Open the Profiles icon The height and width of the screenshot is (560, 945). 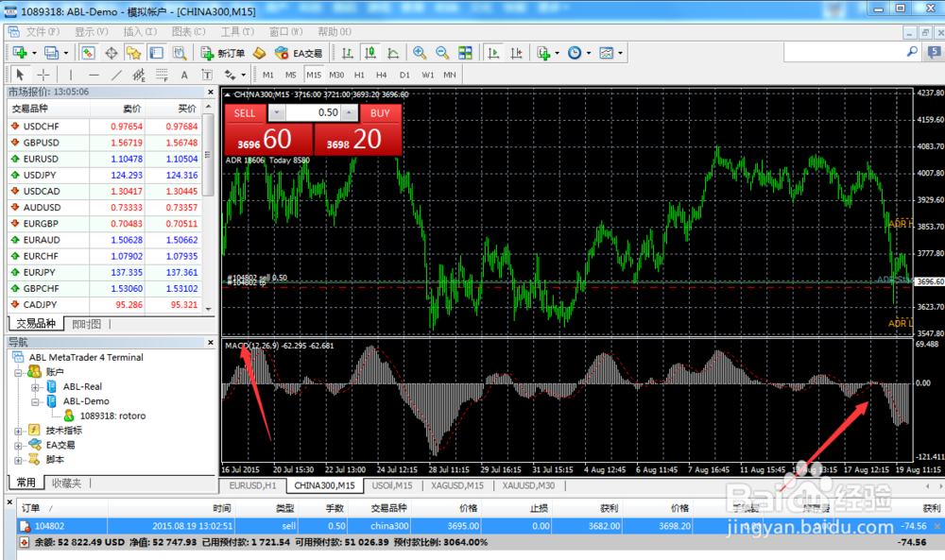click(x=51, y=53)
